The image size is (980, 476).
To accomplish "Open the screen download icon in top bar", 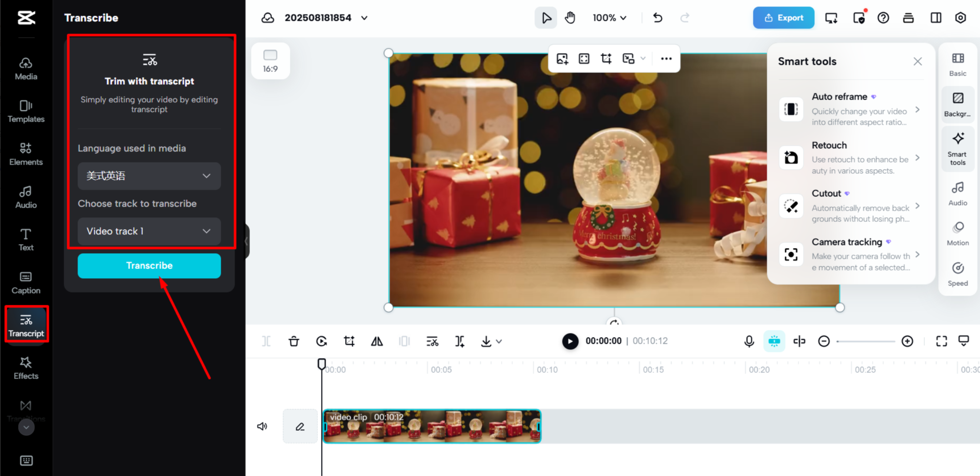I will (831, 18).
